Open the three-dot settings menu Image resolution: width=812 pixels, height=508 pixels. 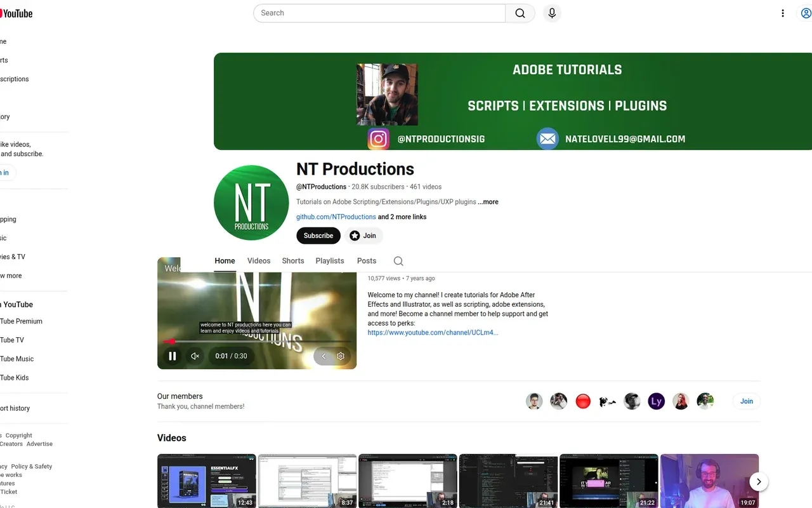point(783,13)
